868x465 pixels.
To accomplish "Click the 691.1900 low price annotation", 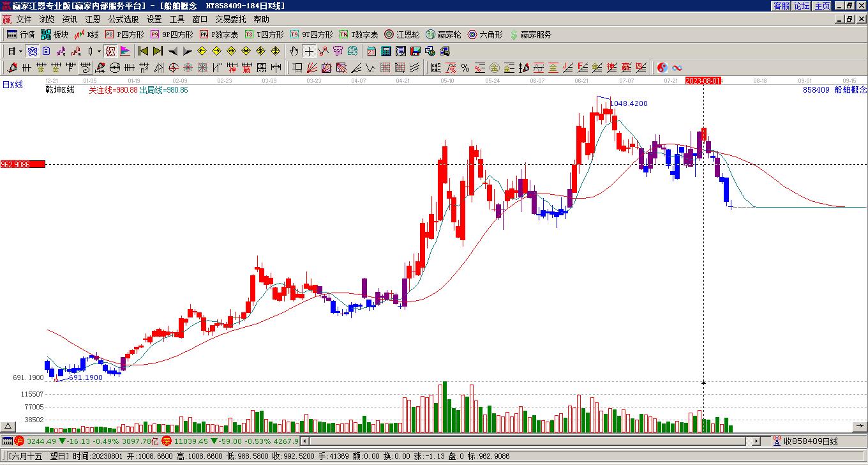I will (86, 377).
